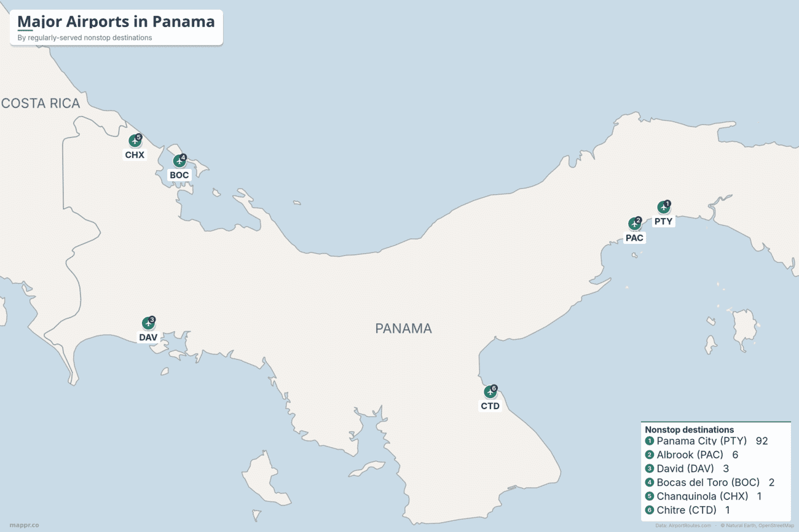Select legend entry Changuinola (CHX)
The height and width of the screenshot is (532, 799).
703,496
